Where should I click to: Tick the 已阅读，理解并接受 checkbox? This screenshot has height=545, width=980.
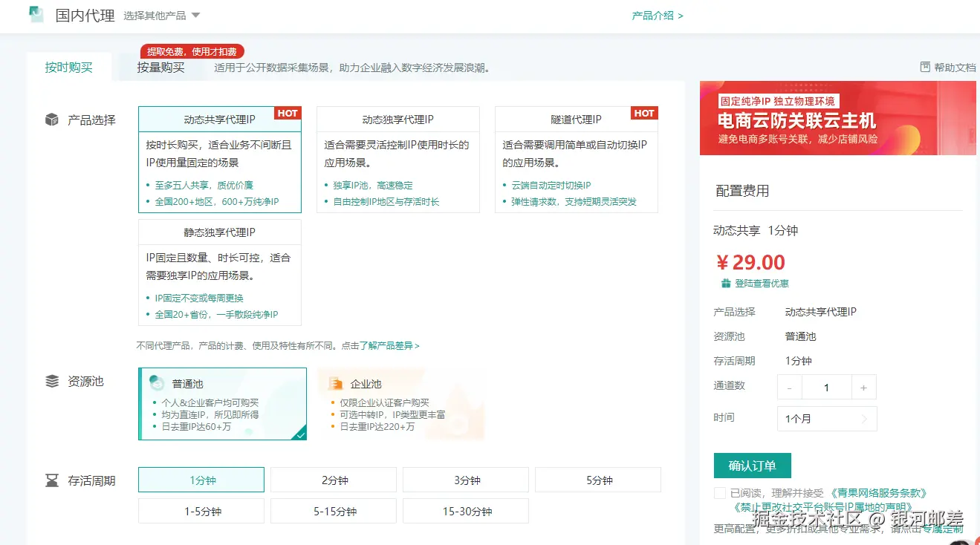click(x=719, y=493)
